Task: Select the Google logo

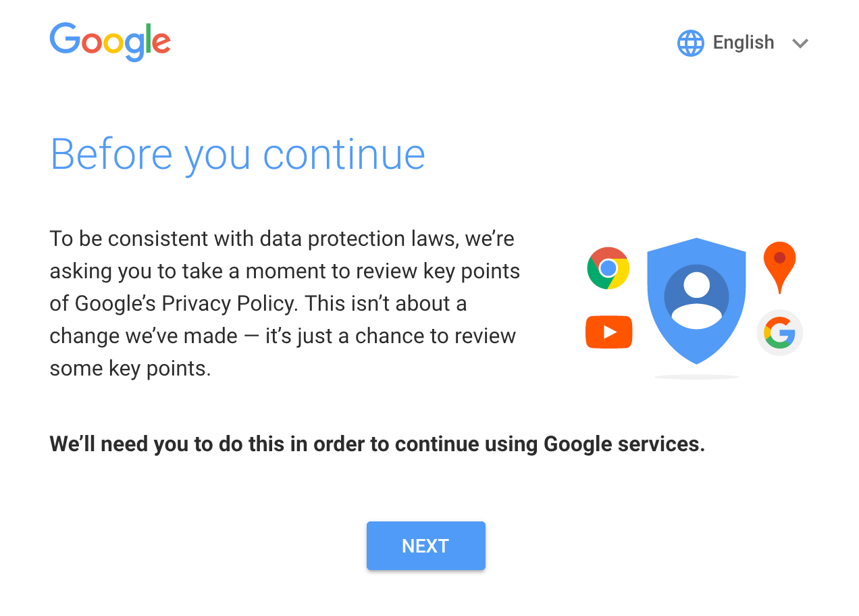Action: [x=110, y=43]
